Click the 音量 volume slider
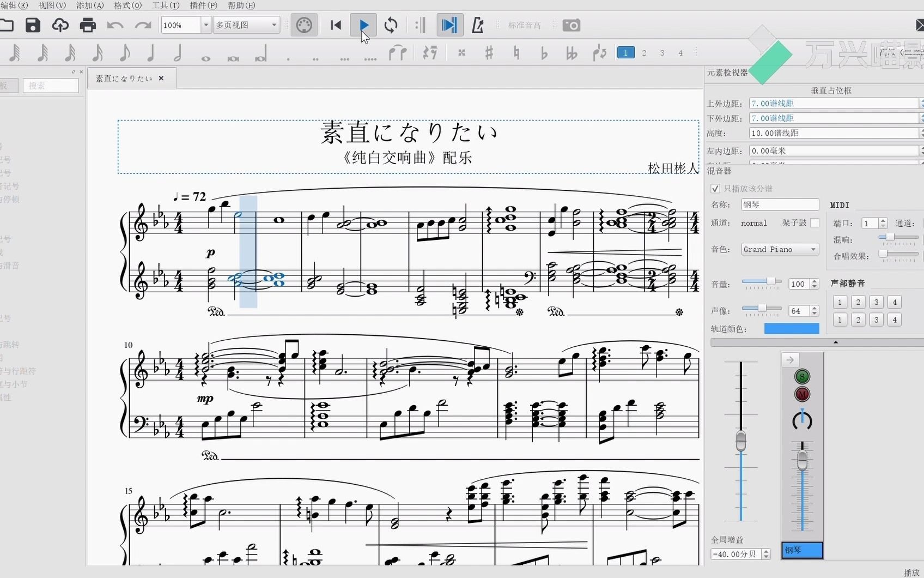This screenshot has height=578, width=924. click(x=762, y=282)
